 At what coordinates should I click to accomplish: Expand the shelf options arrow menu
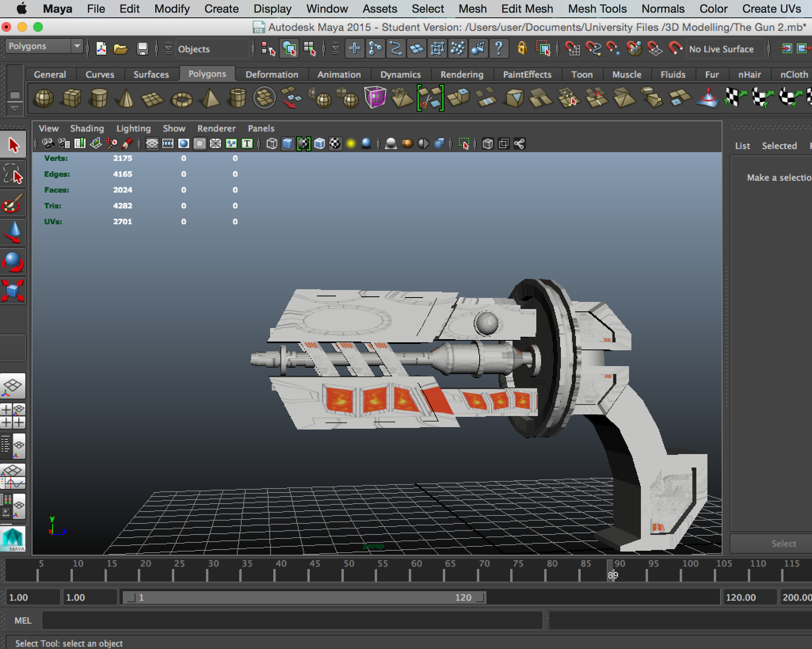tap(15, 108)
